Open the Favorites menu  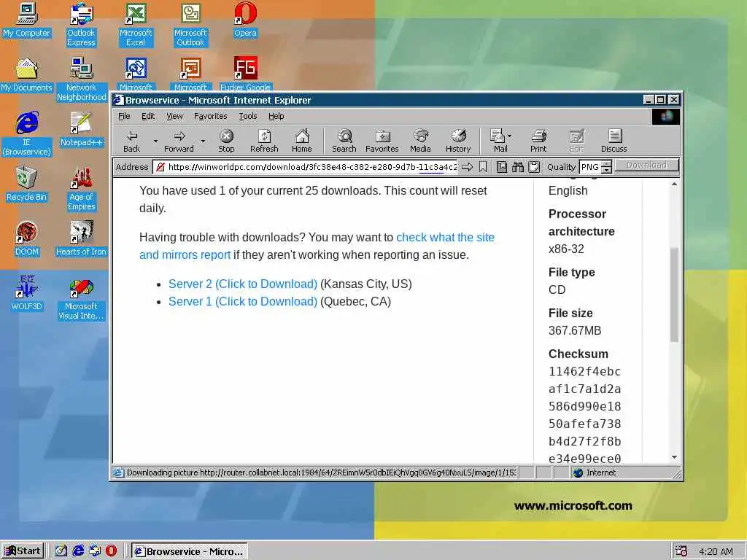pos(211,116)
